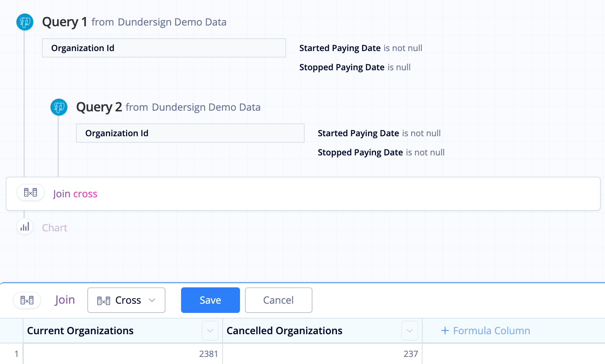Image resolution: width=605 pixels, height=364 pixels.
Task: Add a new Formula Column
Action: [x=485, y=331]
